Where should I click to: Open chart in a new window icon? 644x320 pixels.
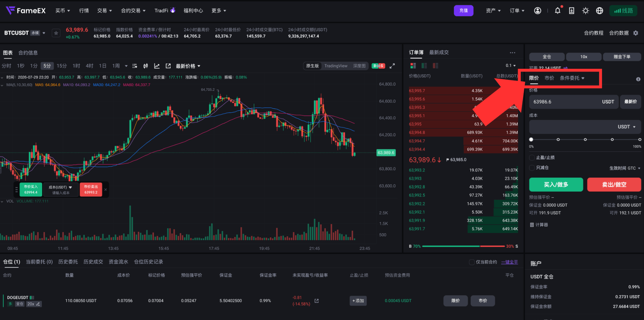tap(168, 66)
